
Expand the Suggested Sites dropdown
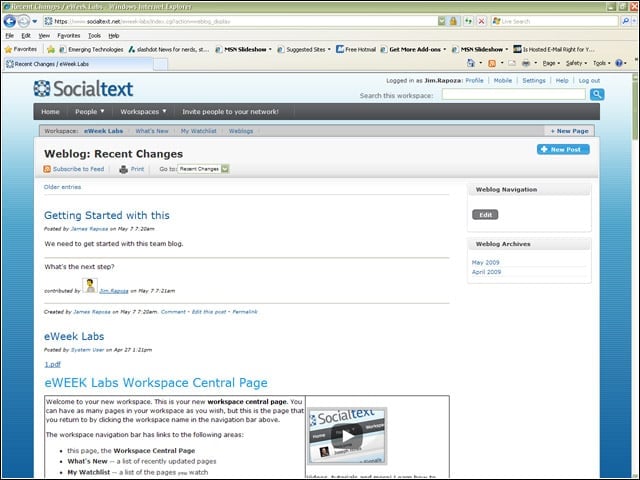click(329, 49)
